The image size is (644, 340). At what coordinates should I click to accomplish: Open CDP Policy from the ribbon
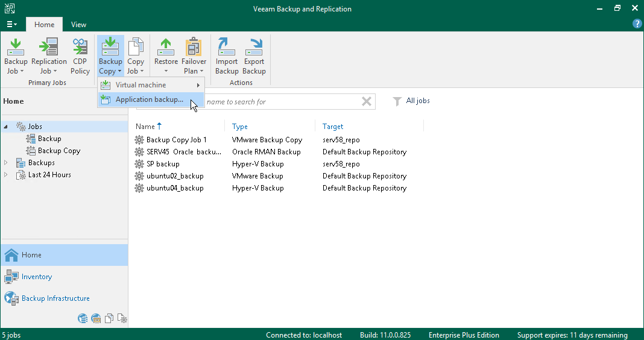pyautogui.click(x=80, y=56)
